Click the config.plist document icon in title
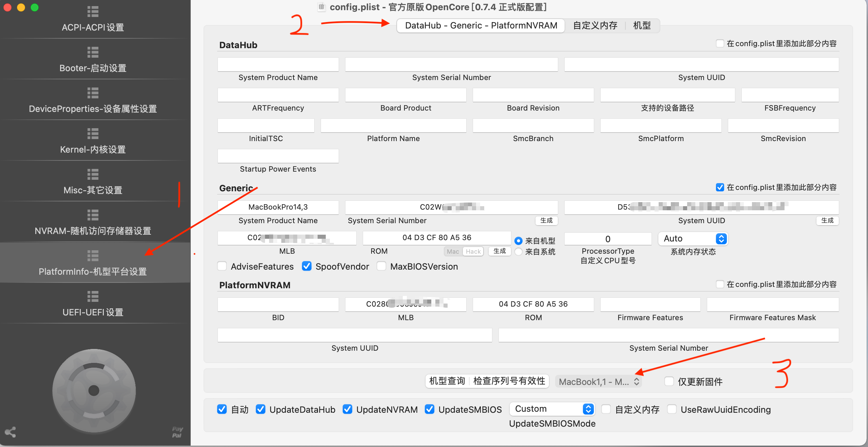868x447 pixels. 321,7
